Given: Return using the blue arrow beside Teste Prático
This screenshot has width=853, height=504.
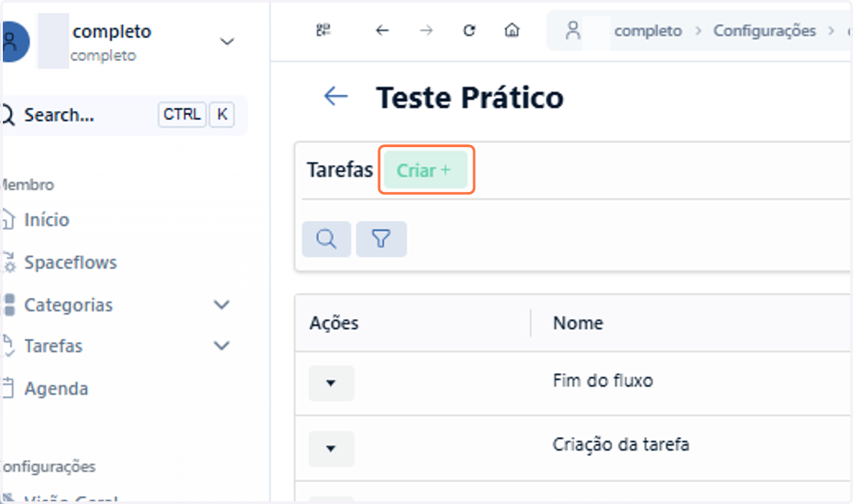Looking at the screenshot, I should tap(336, 97).
